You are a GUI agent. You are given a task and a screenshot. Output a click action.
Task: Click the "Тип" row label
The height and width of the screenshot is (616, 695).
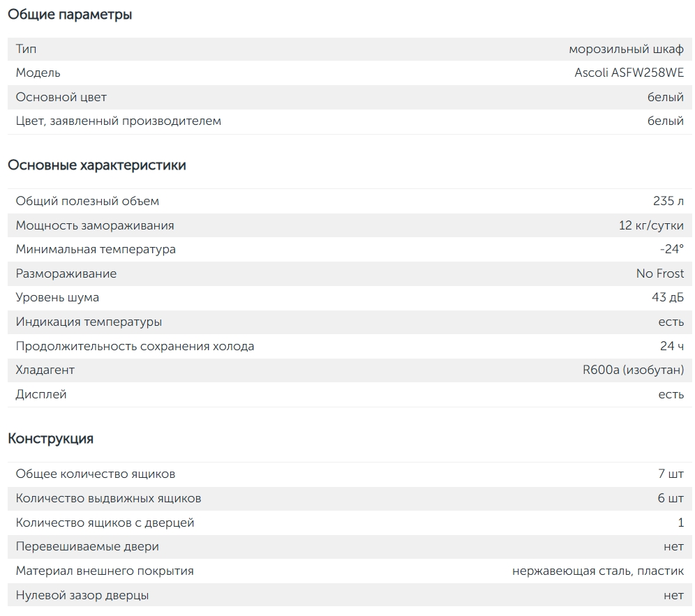click(27, 49)
